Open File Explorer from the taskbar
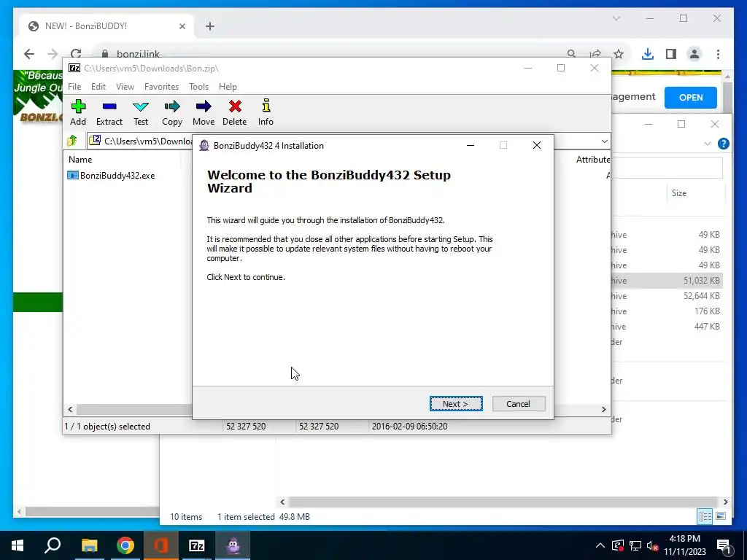The width and height of the screenshot is (747, 560). 89,545
